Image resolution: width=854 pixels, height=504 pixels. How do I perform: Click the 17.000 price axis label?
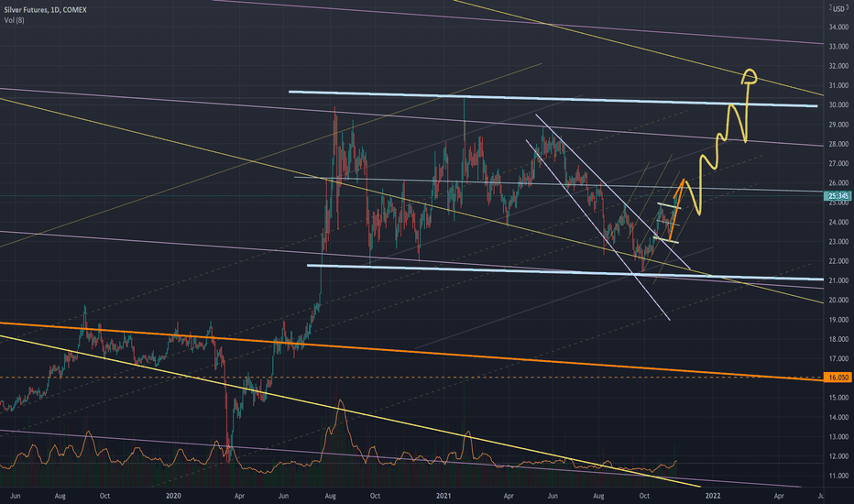pyautogui.click(x=838, y=358)
